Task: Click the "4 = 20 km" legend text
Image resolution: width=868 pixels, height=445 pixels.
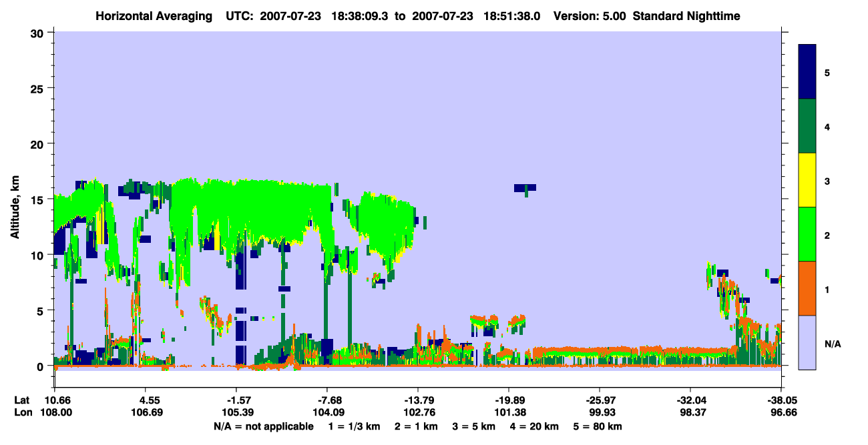Action: pos(535,426)
